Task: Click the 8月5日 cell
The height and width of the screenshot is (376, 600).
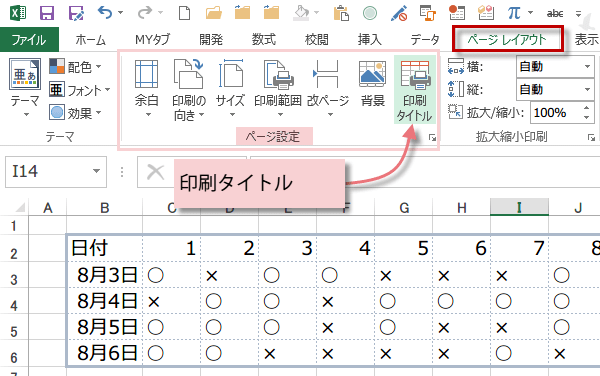Action: [105, 327]
